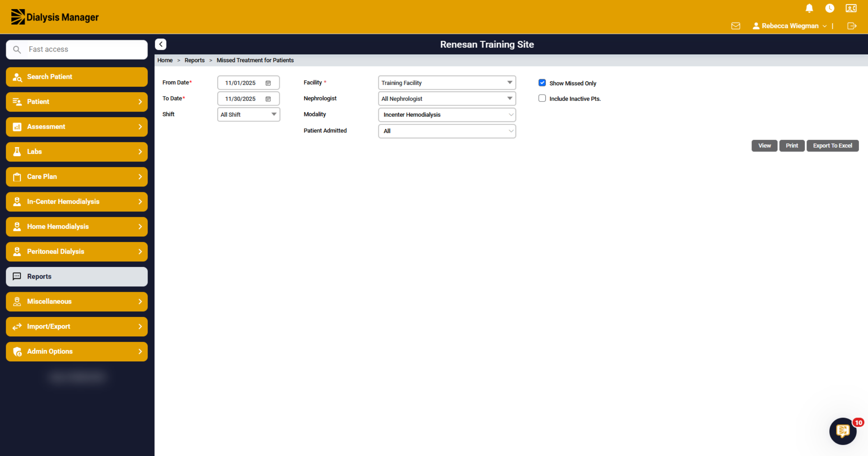
Task: Click the logout icon
Action: coord(852,26)
